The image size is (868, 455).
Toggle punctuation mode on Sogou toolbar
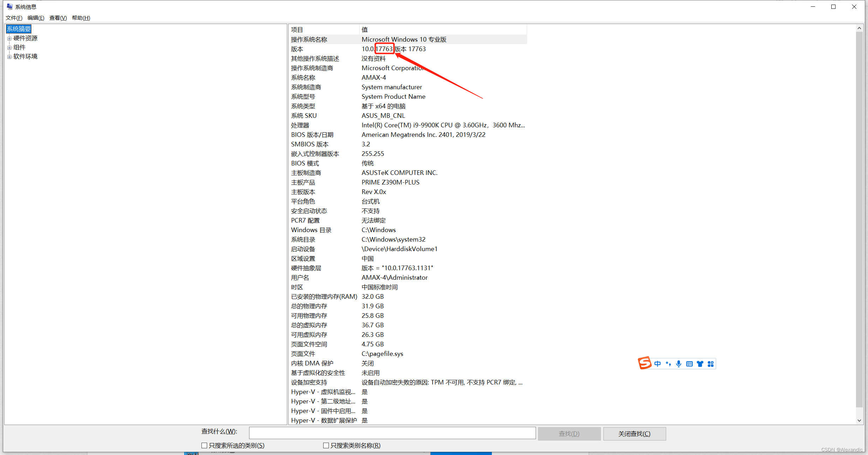coord(668,364)
